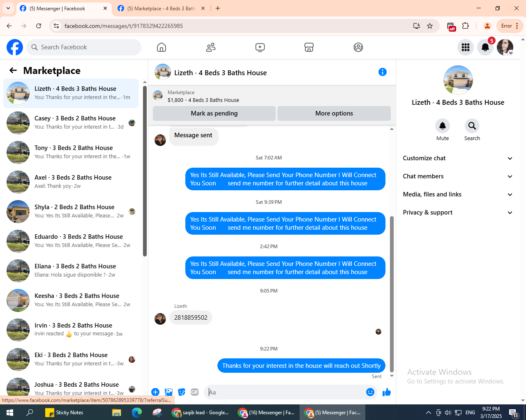Image resolution: width=526 pixels, height=420 pixels.
Task: Open the saqib lead Google Chrome window
Action: [201, 413]
